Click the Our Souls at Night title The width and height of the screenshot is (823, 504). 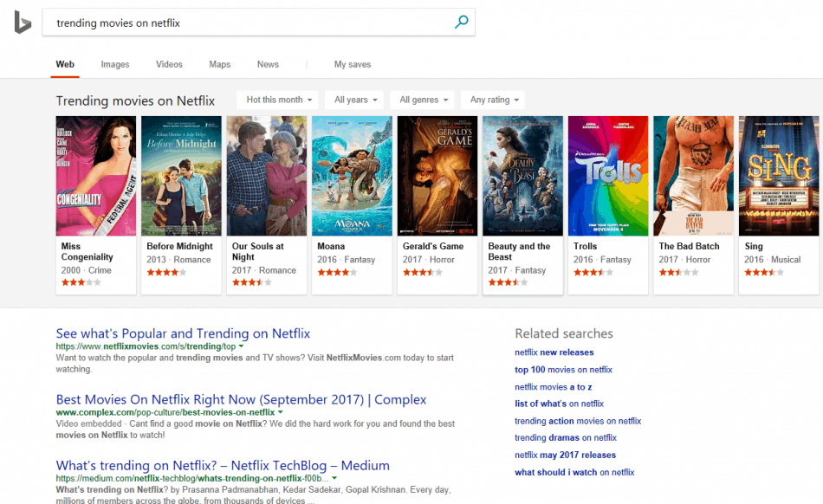[257, 252]
